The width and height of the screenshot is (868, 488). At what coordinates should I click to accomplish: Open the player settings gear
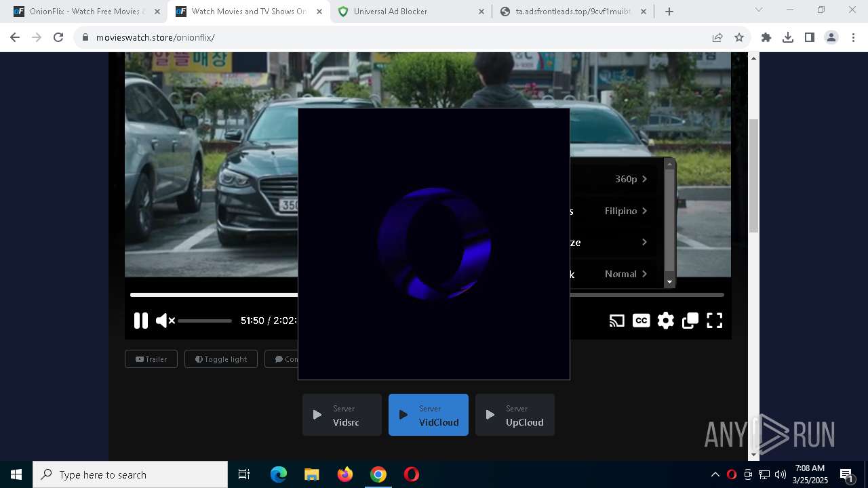[x=666, y=321]
